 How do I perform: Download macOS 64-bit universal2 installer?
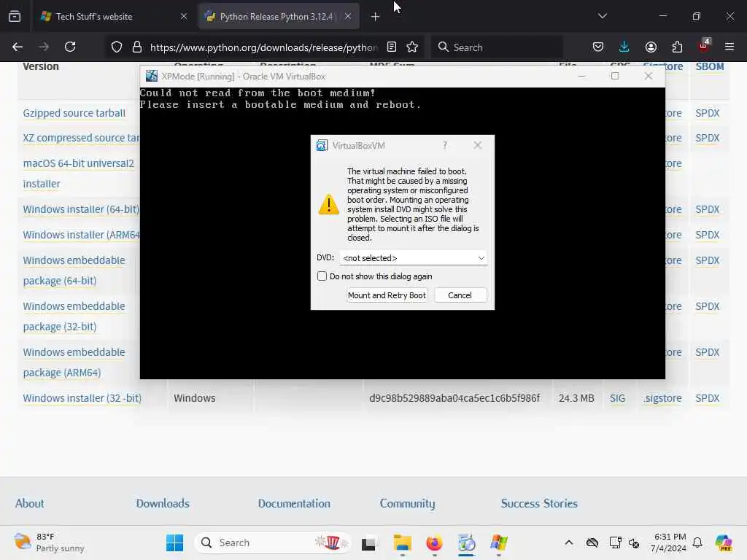79,174
